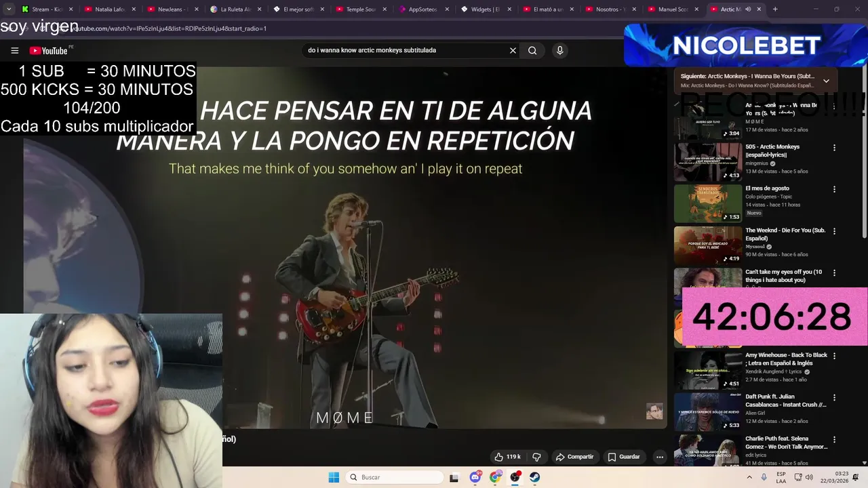Open options for The Weeknd Die For You
Screen dimensions: 868x488
pyautogui.click(x=834, y=231)
